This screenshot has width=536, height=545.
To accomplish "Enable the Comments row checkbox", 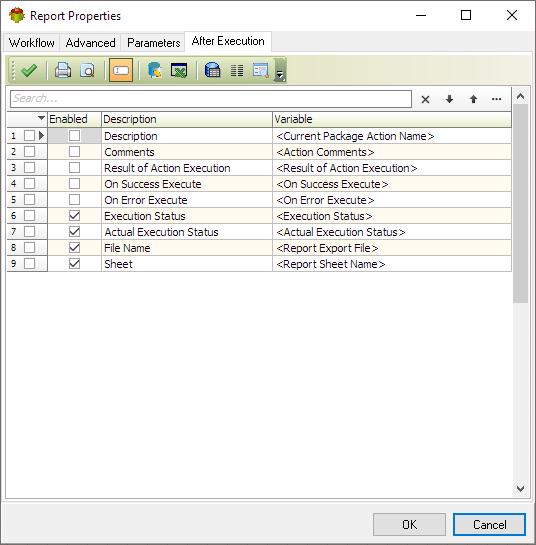I will click(x=74, y=152).
